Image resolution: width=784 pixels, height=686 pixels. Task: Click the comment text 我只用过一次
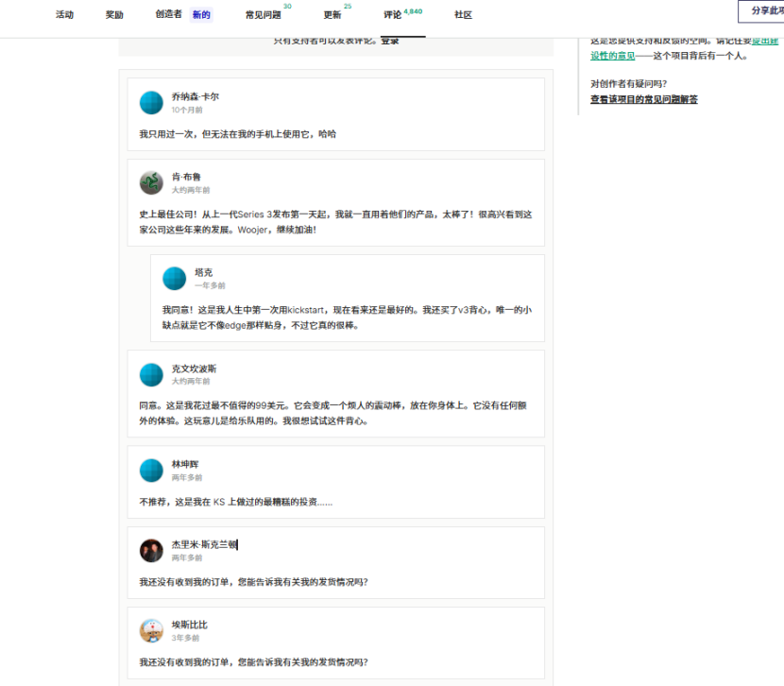(x=238, y=134)
